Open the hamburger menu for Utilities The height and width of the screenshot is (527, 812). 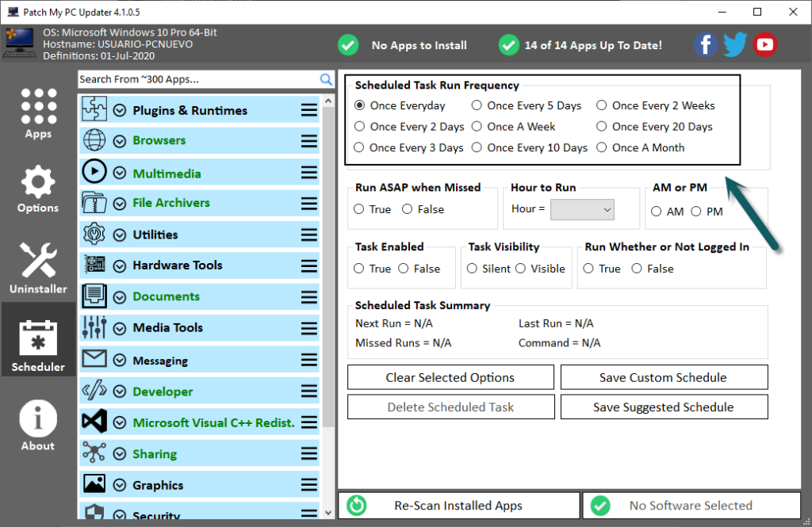point(309,235)
